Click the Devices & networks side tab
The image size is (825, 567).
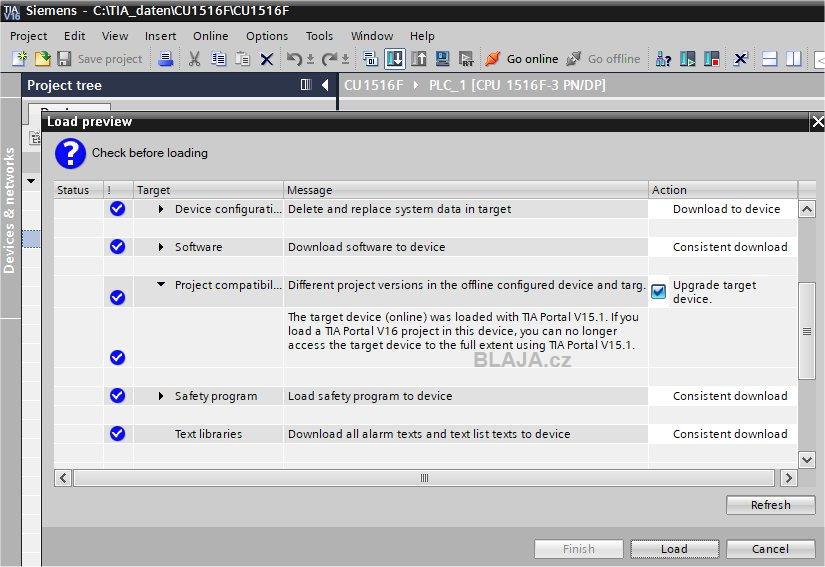pos(9,210)
